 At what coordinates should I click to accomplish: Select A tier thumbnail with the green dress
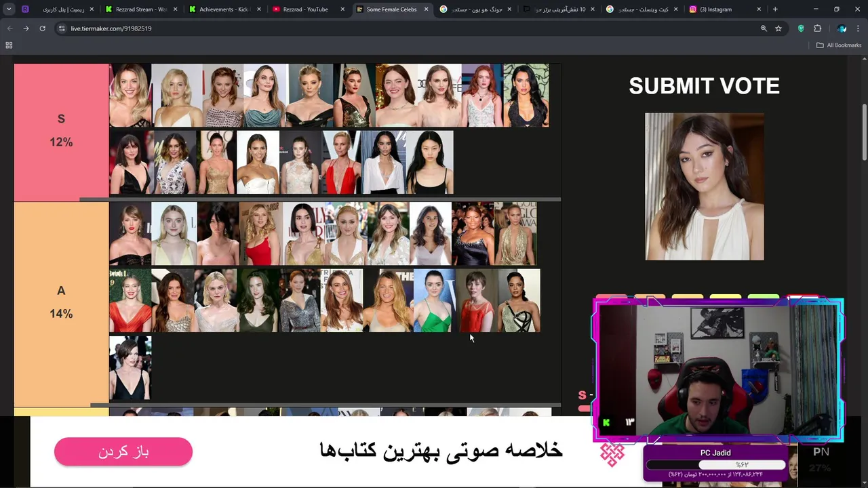[x=433, y=300]
